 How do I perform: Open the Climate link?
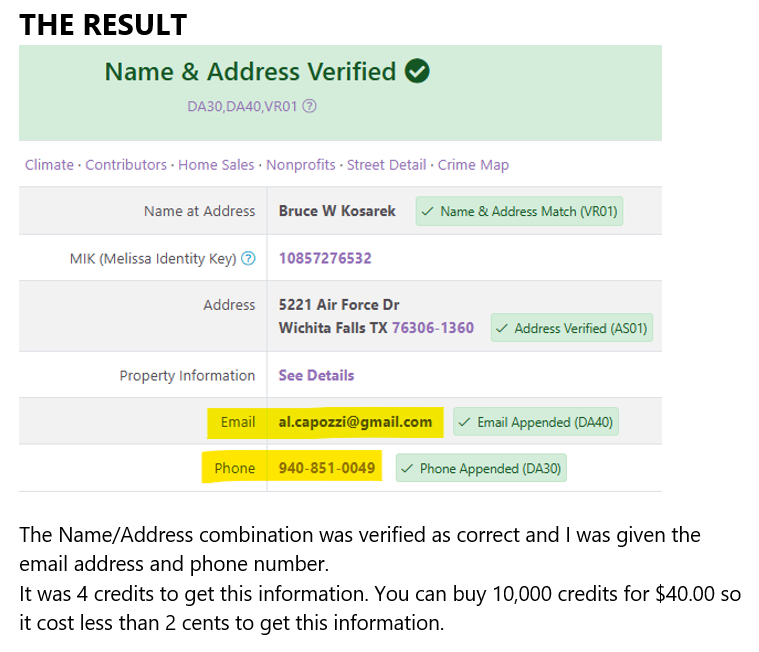pos(49,165)
